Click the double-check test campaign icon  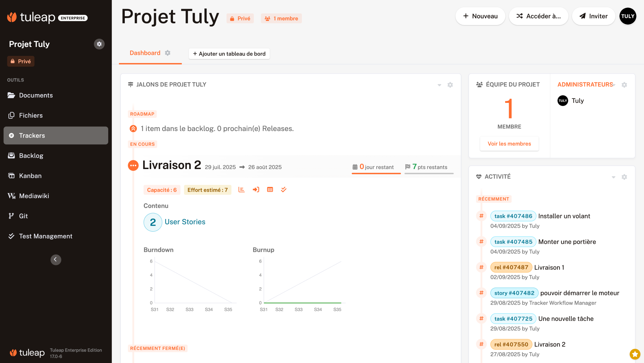point(284,190)
